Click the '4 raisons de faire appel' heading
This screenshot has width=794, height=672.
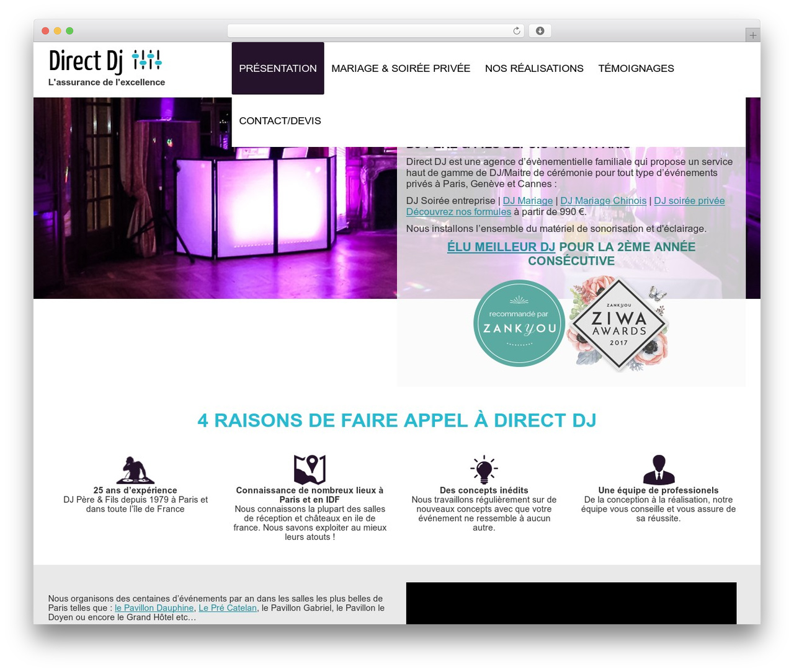(x=397, y=420)
